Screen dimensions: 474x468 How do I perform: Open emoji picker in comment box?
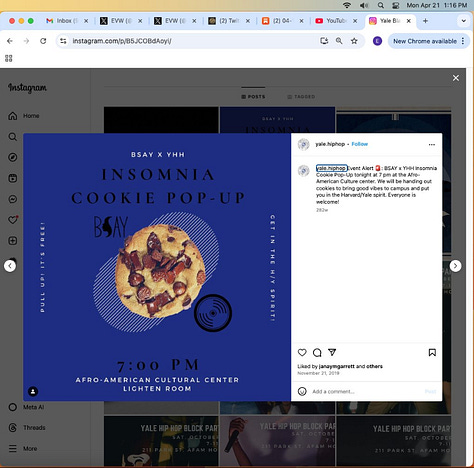click(x=302, y=391)
